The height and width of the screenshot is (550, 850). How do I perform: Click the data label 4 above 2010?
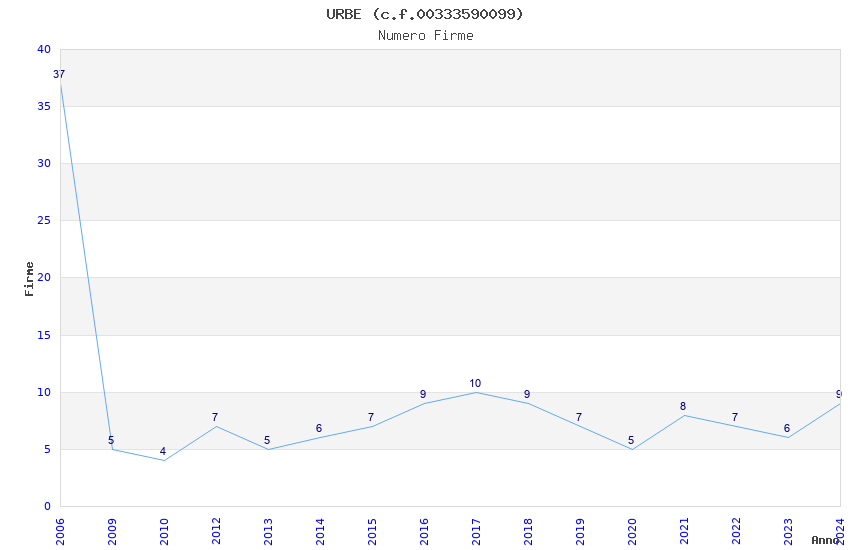click(x=163, y=451)
